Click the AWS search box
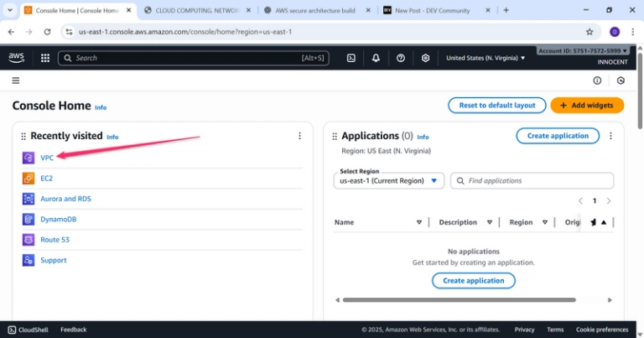Image resolution: width=644 pixels, height=338 pixels. (194, 59)
